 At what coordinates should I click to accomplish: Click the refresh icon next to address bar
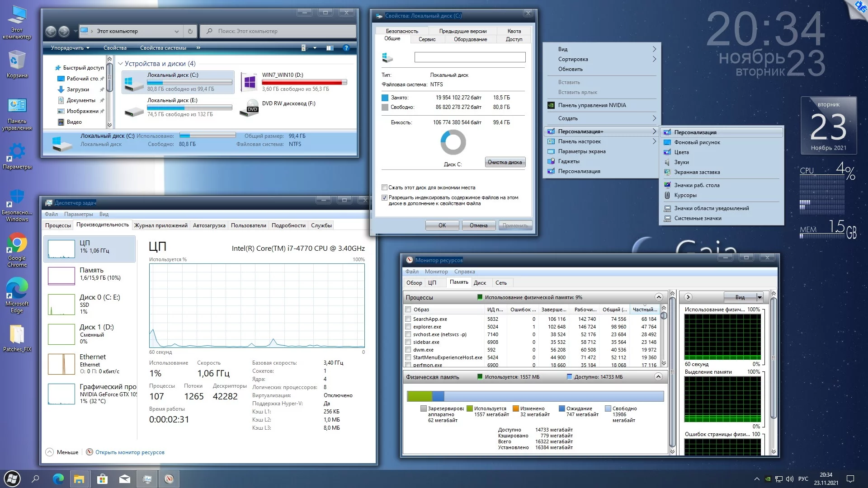pos(190,31)
